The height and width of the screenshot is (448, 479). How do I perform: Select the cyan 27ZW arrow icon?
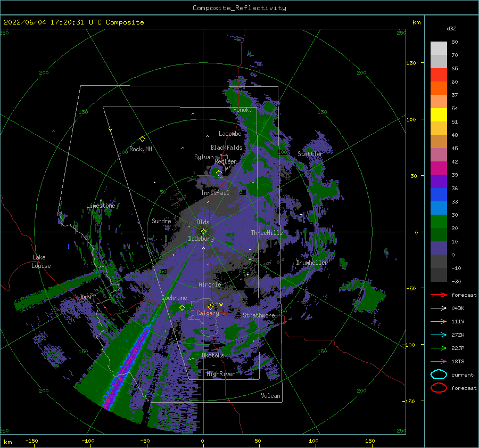click(x=439, y=335)
